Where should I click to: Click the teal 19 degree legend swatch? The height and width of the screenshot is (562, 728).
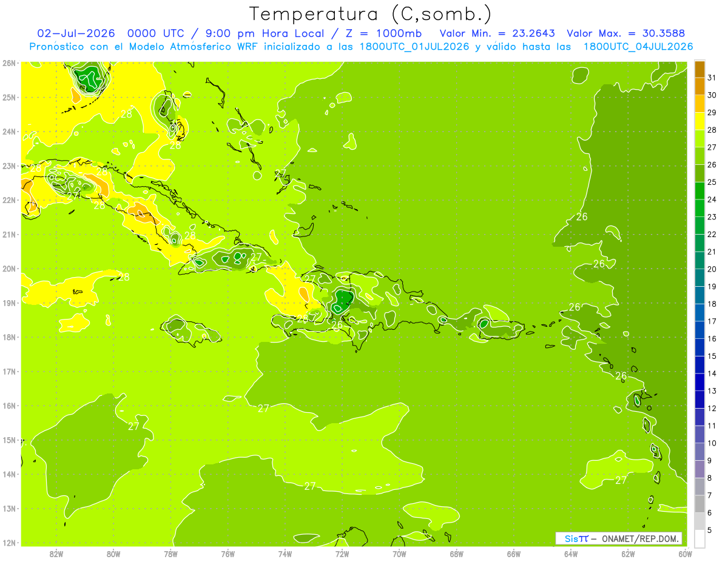click(x=699, y=278)
